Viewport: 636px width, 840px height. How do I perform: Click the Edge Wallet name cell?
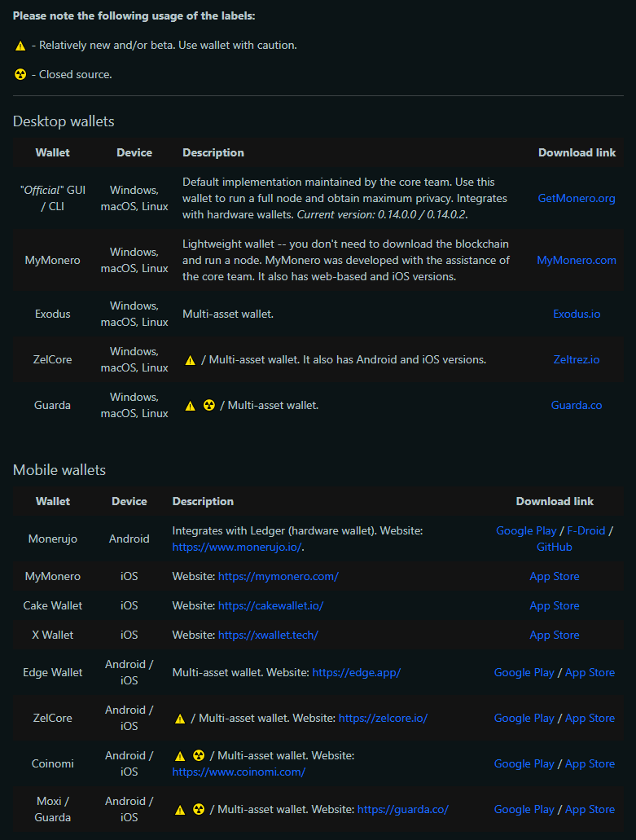pos(52,673)
